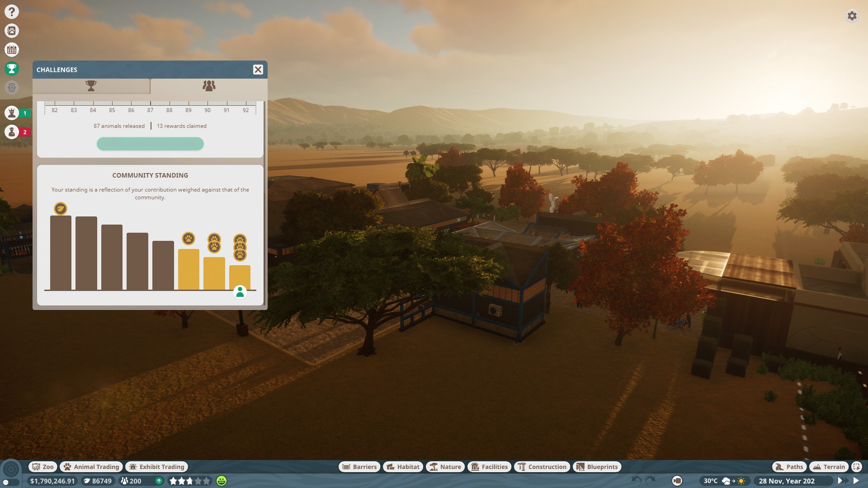868x488 pixels.
Task: Click the cash balance $1,790,246.91
Action: [52, 481]
